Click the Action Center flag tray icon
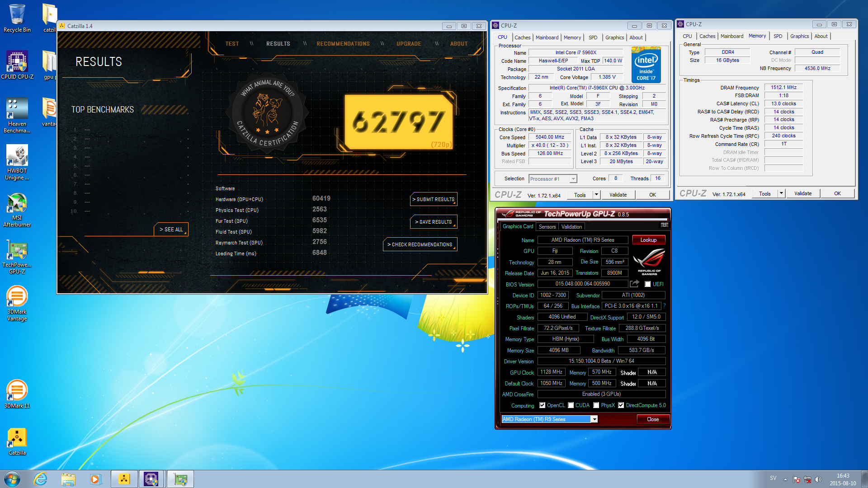Screen dimensions: 868x488 [797, 479]
